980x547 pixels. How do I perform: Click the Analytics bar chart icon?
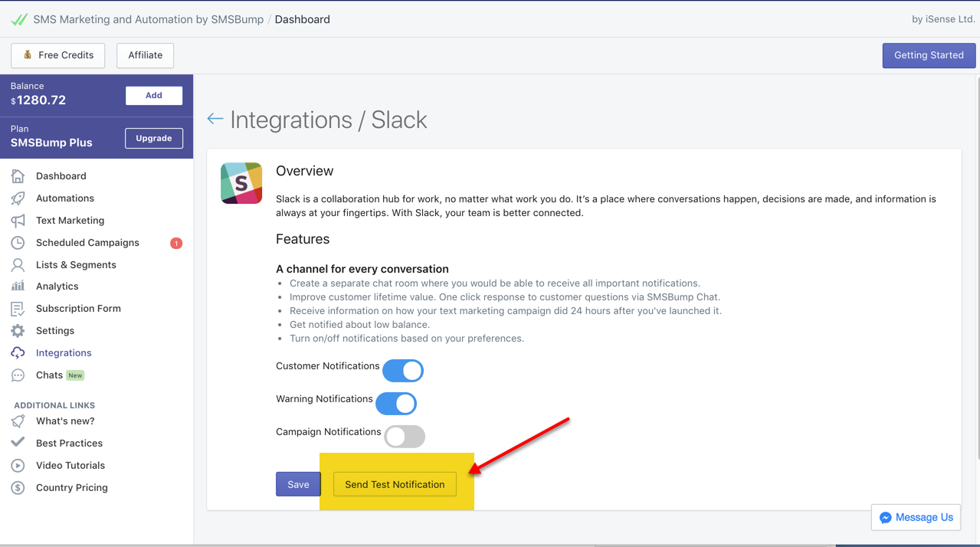pos(18,287)
